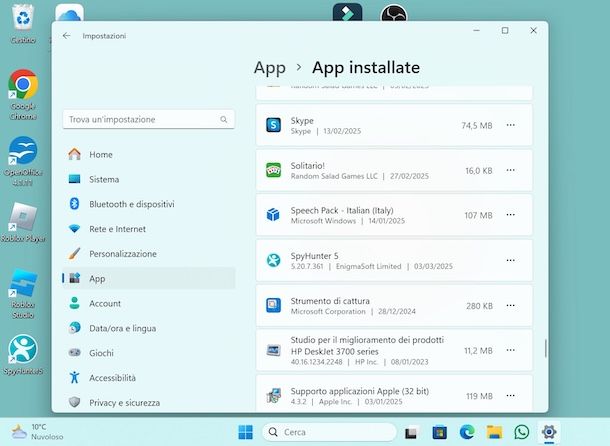
Task: Click the Settings gear in taskbar
Action: pos(549,432)
